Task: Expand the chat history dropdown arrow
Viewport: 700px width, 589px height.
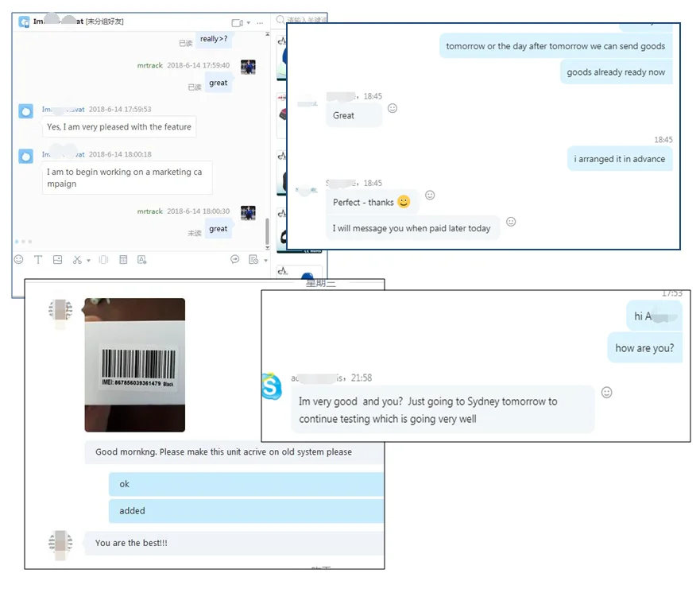Action: (265, 261)
